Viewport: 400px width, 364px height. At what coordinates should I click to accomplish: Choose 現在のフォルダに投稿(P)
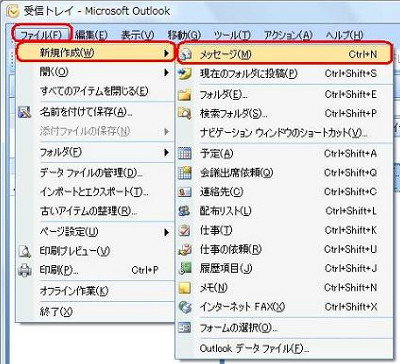(284, 74)
